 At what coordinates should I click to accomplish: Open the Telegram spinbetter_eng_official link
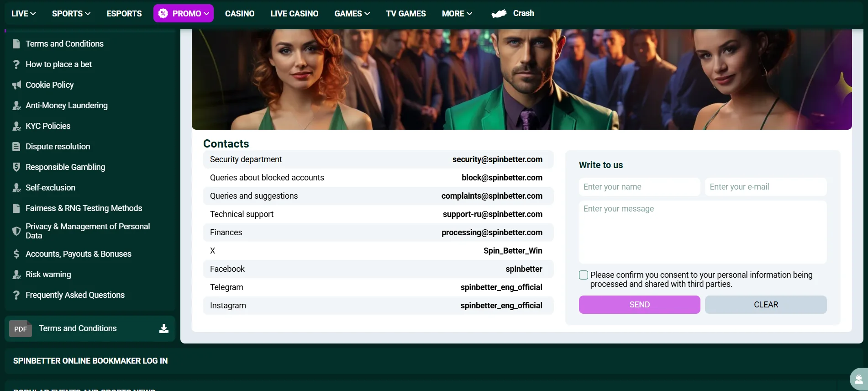point(501,287)
